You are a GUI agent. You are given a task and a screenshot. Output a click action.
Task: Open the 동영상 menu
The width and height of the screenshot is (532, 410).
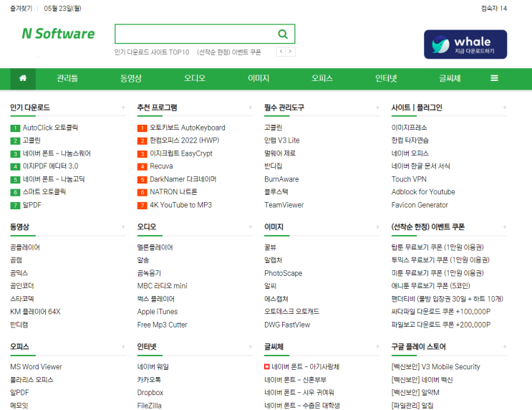[131, 78]
